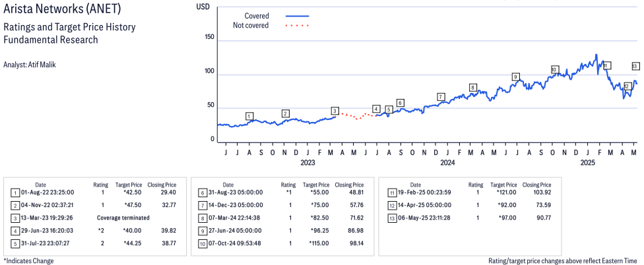Click the 150 value on the price axis
644x265 pixels.
[210, 38]
